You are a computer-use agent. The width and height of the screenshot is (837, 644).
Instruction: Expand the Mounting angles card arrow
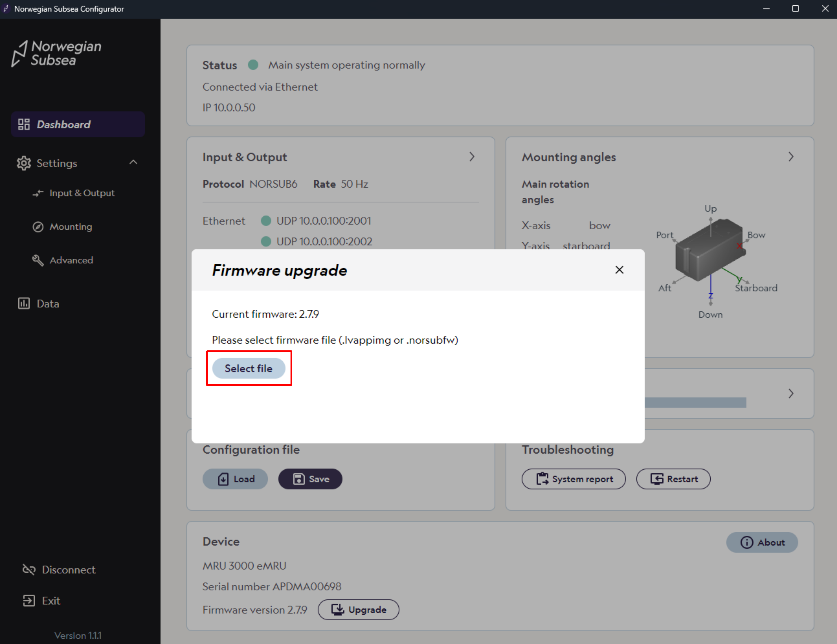[x=791, y=157]
